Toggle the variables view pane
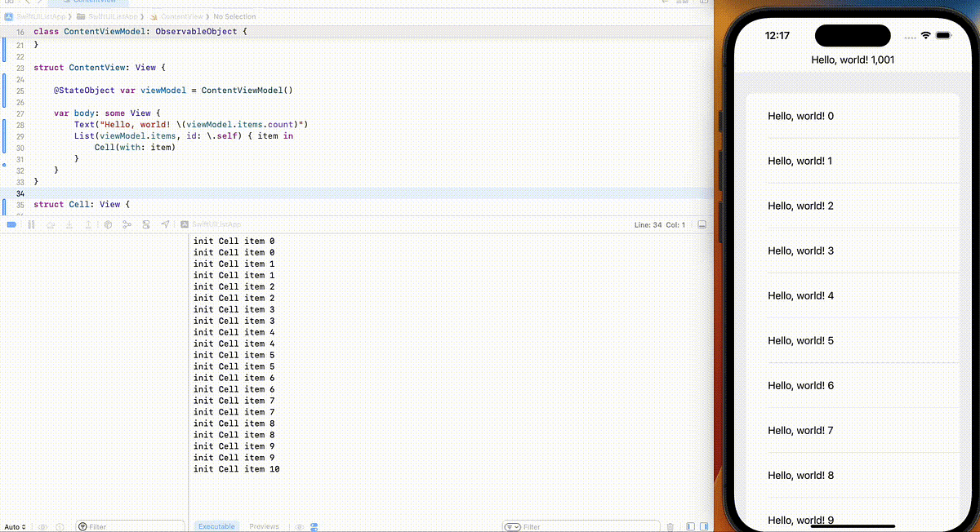The width and height of the screenshot is (980, 532). coord(690,526)
